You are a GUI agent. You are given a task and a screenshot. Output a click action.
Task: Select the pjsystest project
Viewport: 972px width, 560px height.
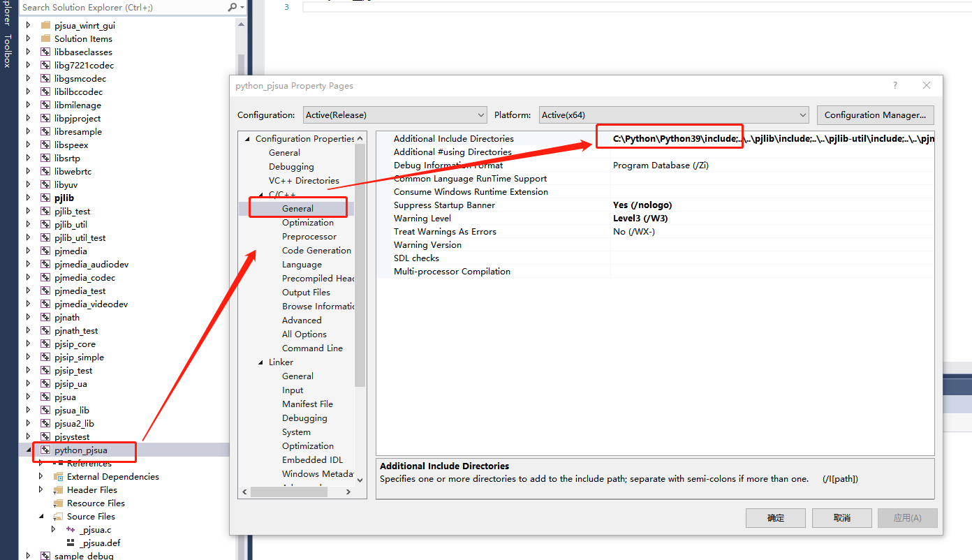(x=72, y=437)
